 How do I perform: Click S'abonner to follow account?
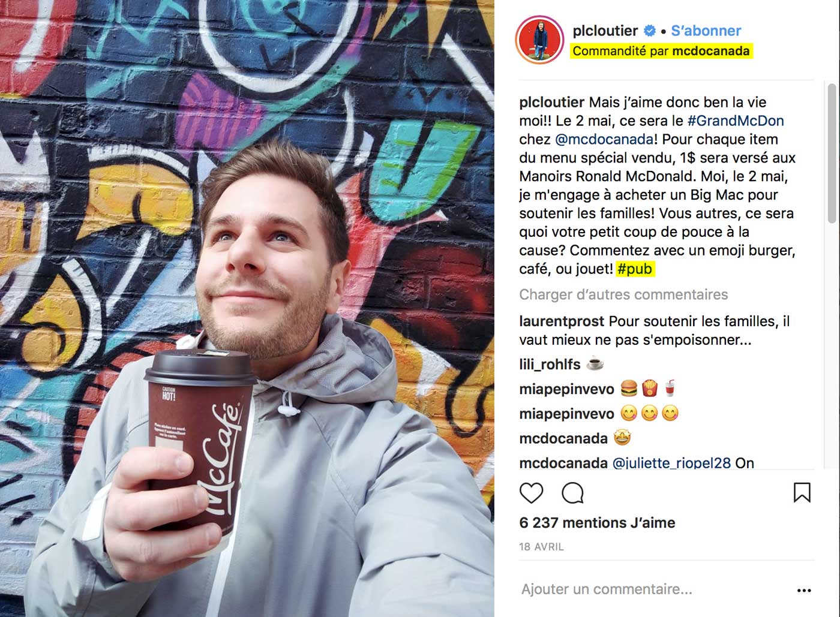[706, 31]
